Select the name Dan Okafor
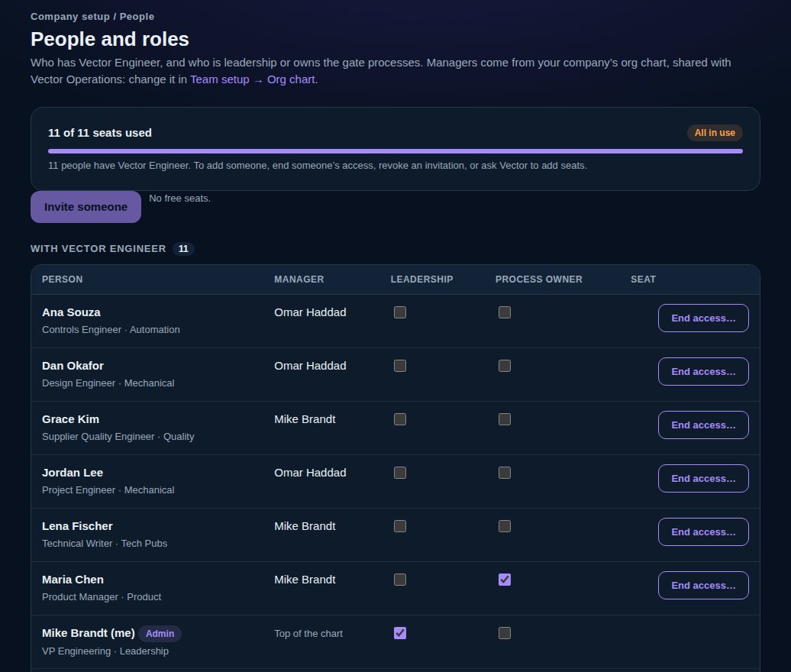This screenshot has width=791, height=672. 73,366
